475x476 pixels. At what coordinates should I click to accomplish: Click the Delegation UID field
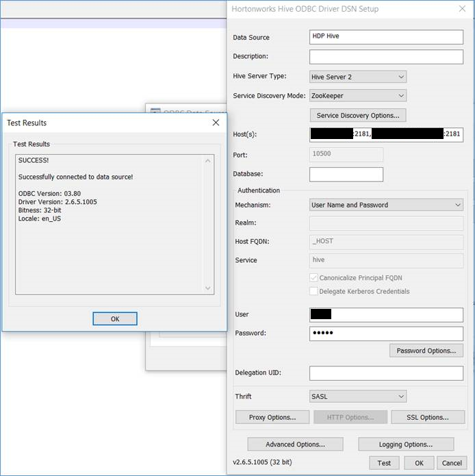386,373
